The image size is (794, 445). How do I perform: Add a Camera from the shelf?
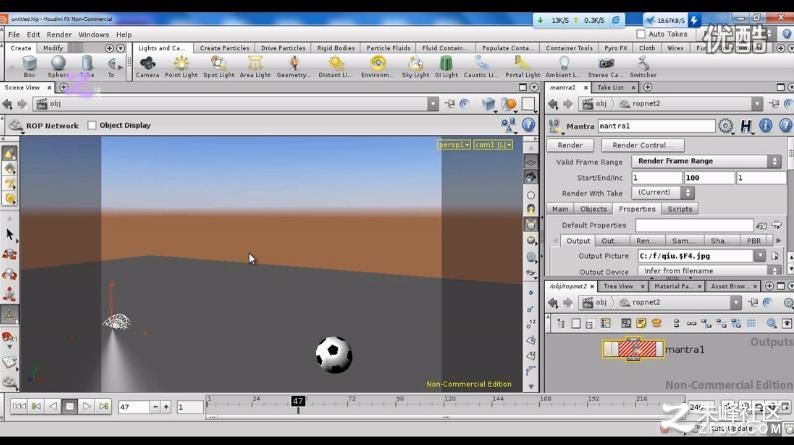[x=147, y=67]
